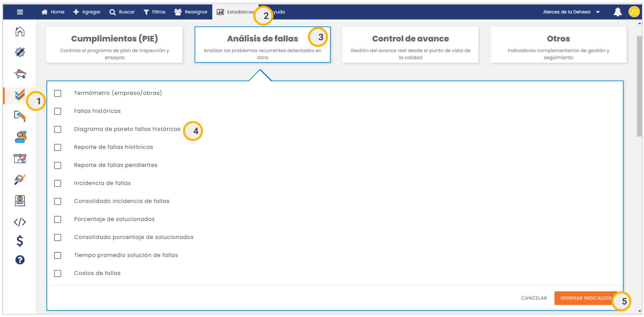Viewport: 644px width, 317px height.
Task: Click the dollar sign sidebar icon
Action: (20, 241)
